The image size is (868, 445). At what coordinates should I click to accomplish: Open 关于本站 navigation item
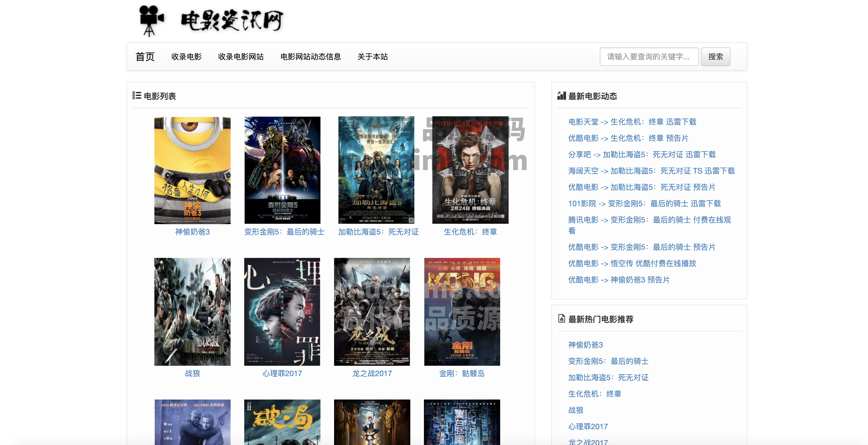pos(373,57)
